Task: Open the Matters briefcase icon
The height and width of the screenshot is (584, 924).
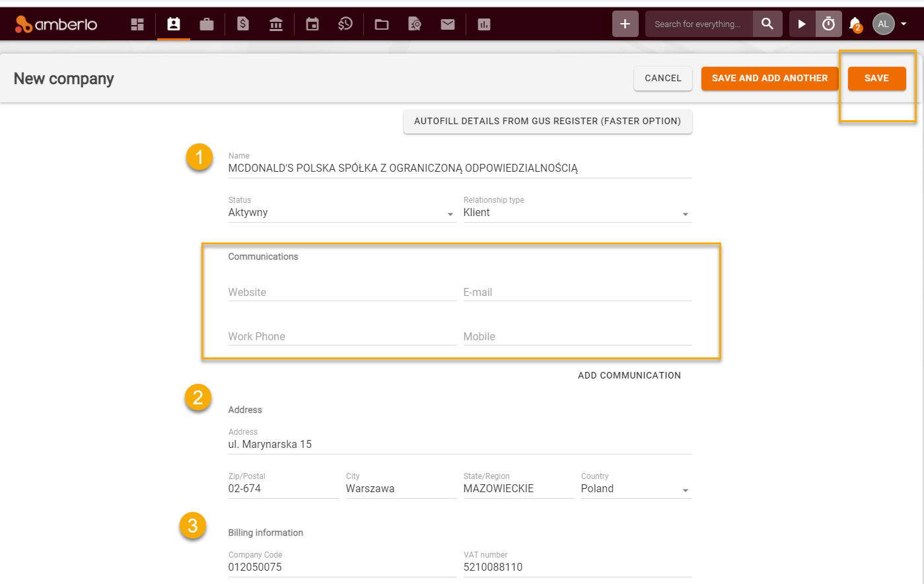Action: point(207,24)
